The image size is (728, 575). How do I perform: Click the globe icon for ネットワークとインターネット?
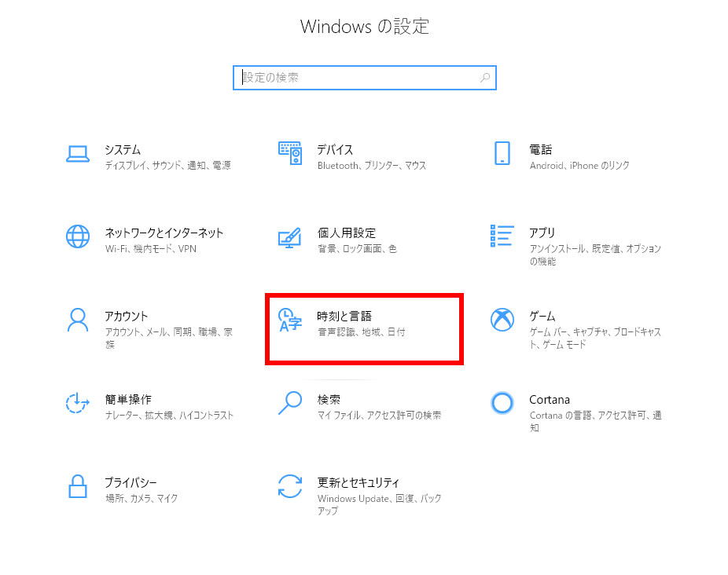78,236
